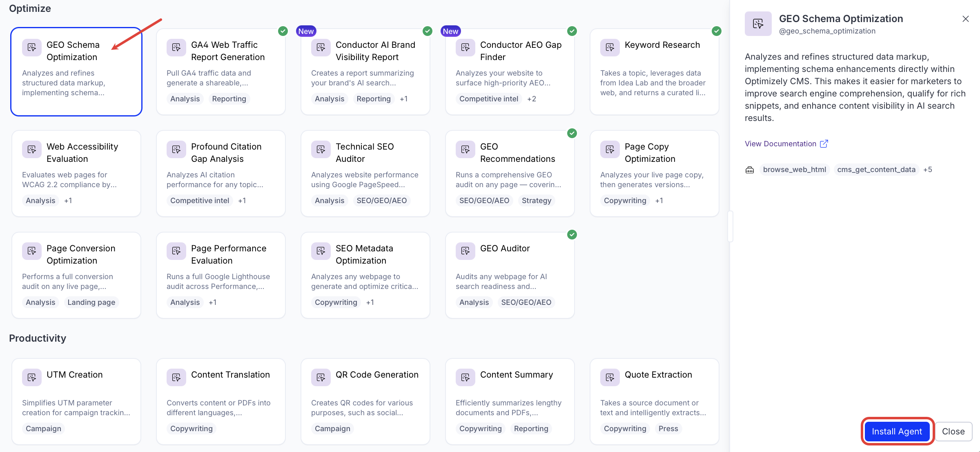Screen dimensions: 980x452
Task: Click the GEO Schema Optimization card icon
Action: 31,47
